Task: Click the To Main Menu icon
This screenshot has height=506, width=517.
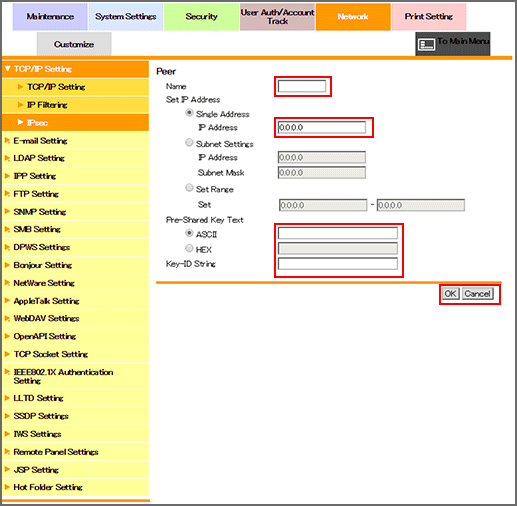Action: [x=427, y=44]
